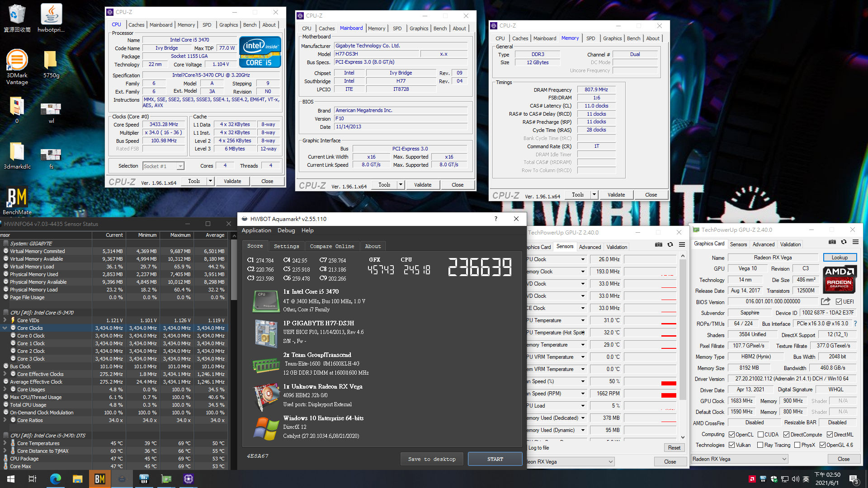Click the Windows Start button
Viewport: 868px width, 488px height.
coord(11,479)
